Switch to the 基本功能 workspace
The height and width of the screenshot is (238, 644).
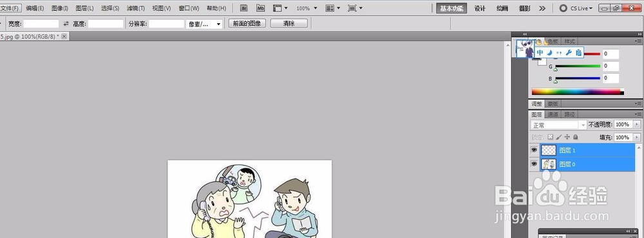coord(451,8)
